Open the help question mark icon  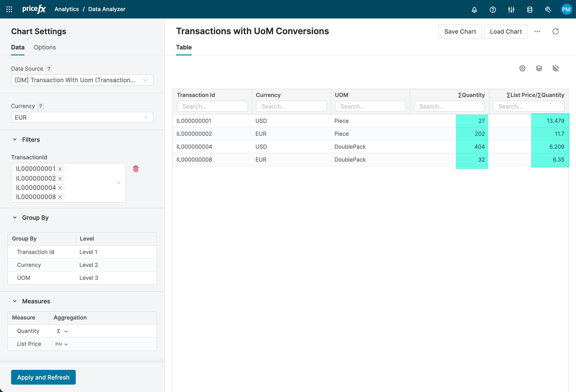pyautogui.click(x=492, y=10)
